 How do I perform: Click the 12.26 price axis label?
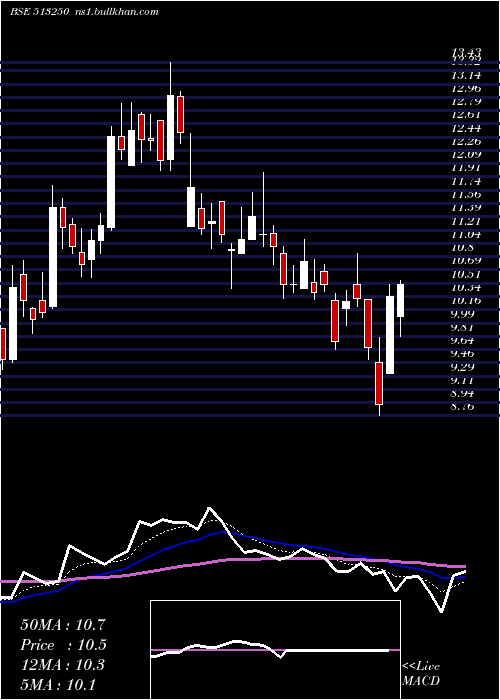466,142
